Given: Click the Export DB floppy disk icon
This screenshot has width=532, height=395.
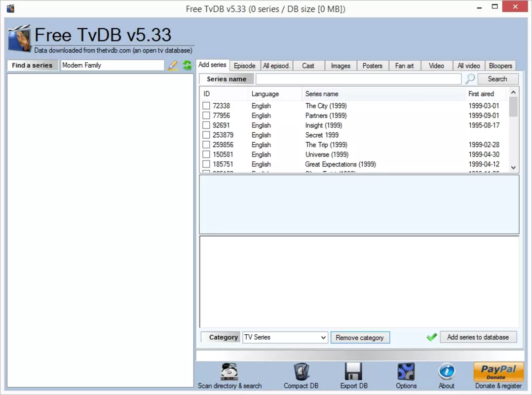Looking at the screenshot, I should pos(353,372).
